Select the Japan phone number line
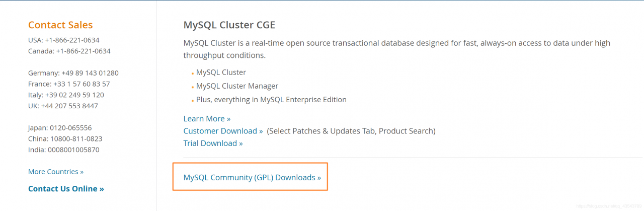This screenshot has height=211, width=644. (60, 128)
